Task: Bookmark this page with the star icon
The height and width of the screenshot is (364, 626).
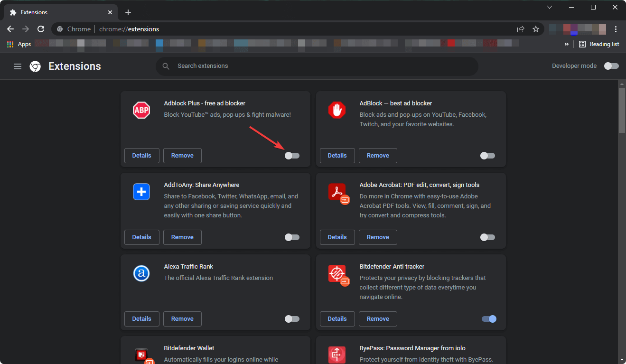Action: 536,29
